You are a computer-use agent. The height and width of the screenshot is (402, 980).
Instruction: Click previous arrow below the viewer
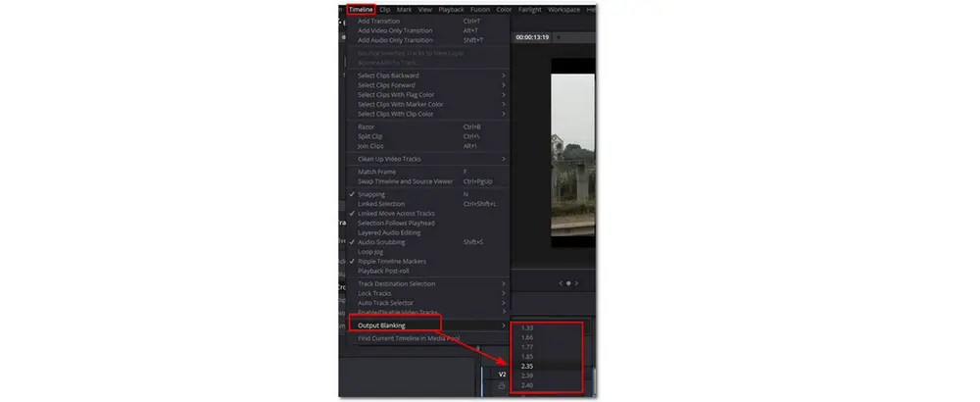(x=561, y=283)
